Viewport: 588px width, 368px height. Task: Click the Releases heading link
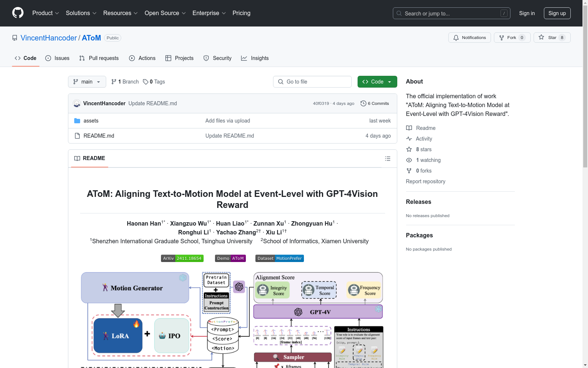point(419,202)
